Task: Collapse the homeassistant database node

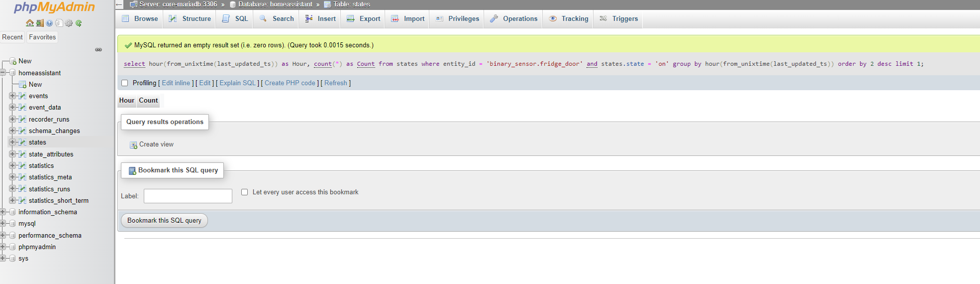Action: click(x=3, y=73)
